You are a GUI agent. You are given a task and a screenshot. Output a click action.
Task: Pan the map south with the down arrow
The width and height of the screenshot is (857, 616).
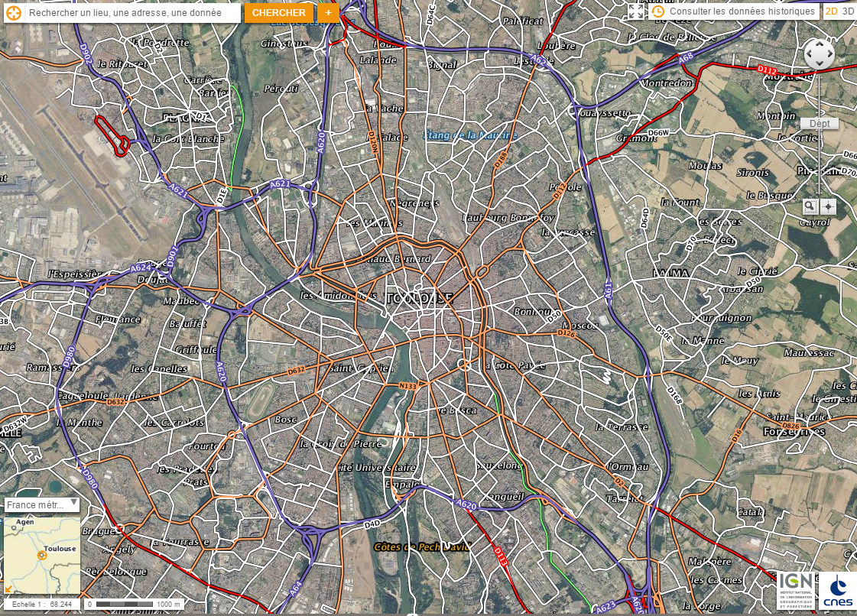819,64
